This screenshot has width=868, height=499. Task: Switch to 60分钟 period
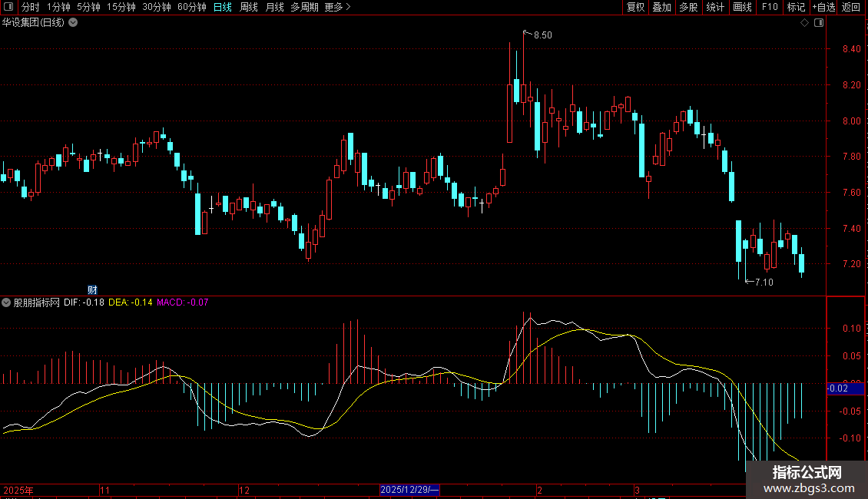tap(192, 7)
